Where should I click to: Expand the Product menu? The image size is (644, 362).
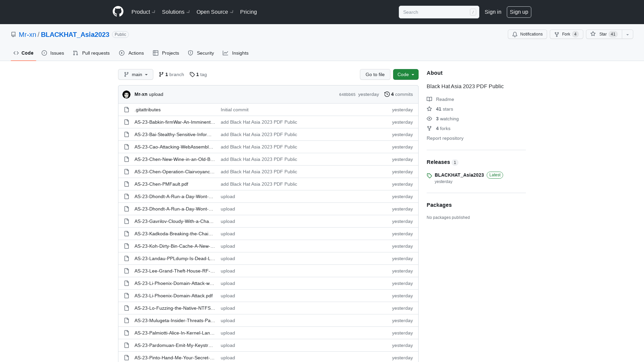coord(143,12)
